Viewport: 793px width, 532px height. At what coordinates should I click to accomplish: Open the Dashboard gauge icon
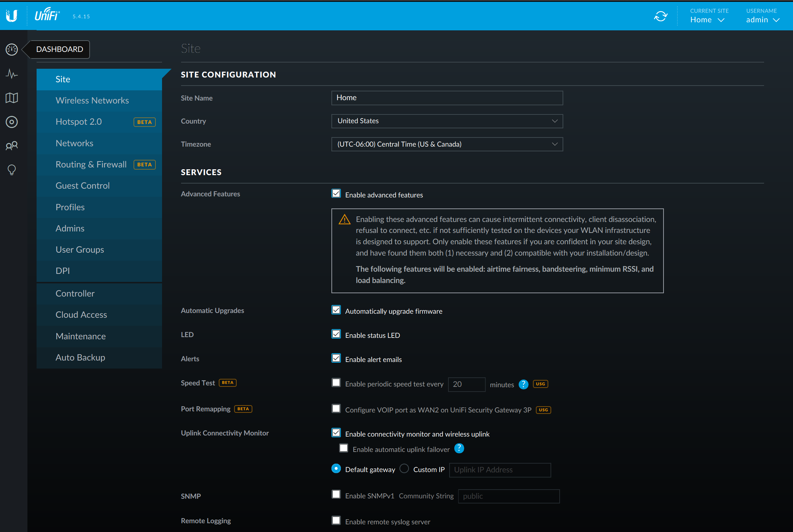click(12, 49)
